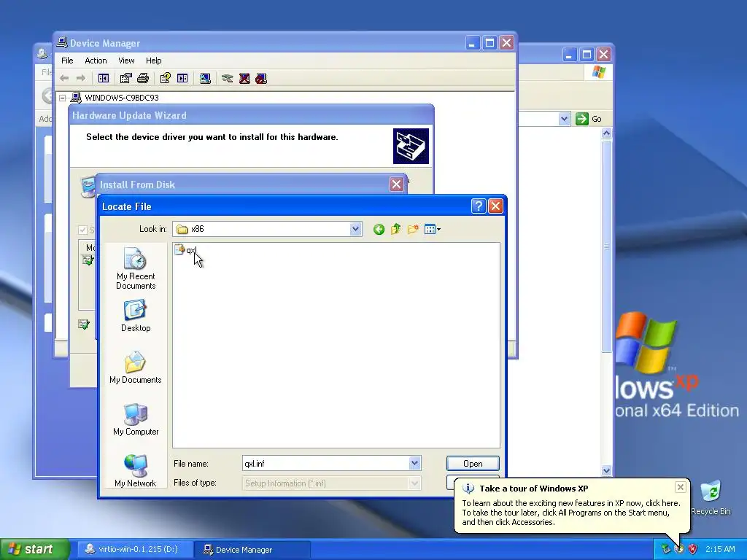
Task: Go back with green back arrow icon
Action: pos(379,230)
